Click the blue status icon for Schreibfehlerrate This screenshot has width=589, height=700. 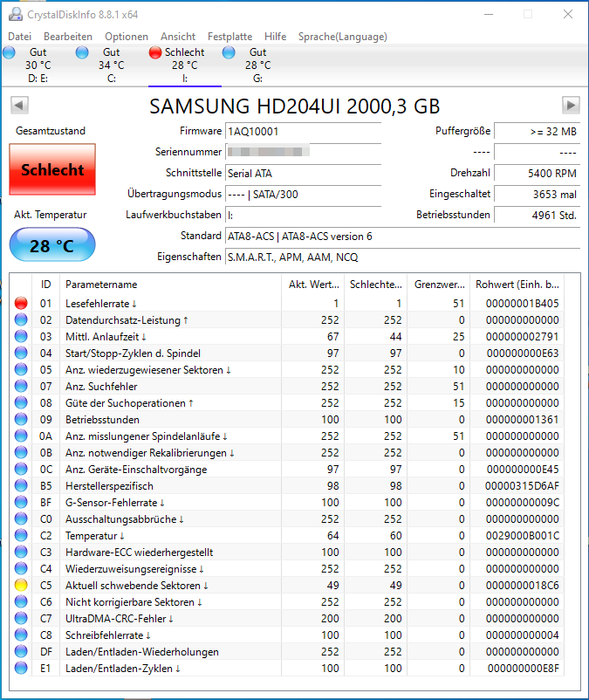(x=21, y=635)
